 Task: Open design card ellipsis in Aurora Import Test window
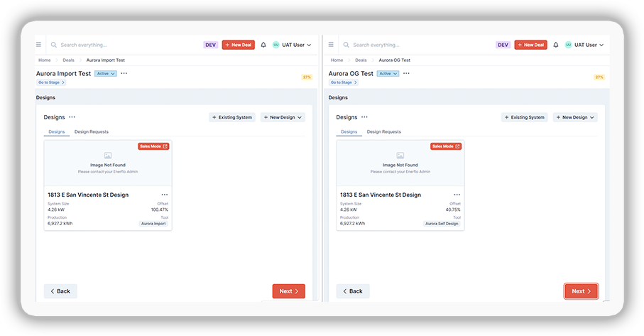(x=165, y=195)
